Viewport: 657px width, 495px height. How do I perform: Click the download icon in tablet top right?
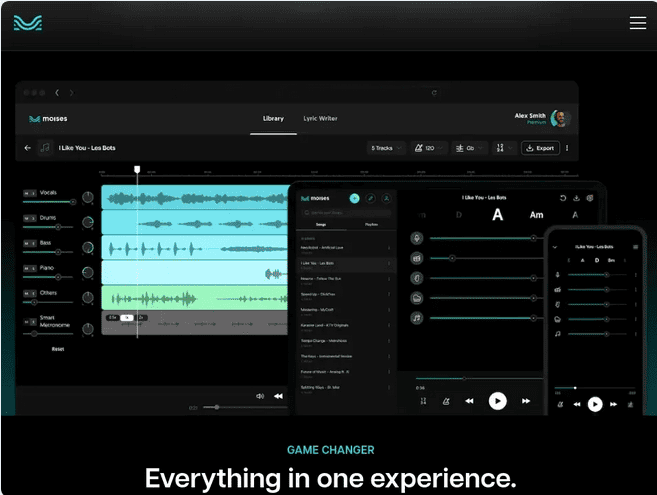coord(576,198)
